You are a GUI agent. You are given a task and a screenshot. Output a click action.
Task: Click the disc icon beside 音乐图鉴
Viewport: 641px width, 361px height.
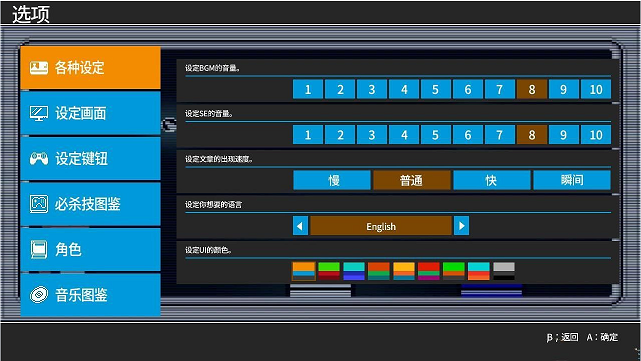(x=39, y=295)
